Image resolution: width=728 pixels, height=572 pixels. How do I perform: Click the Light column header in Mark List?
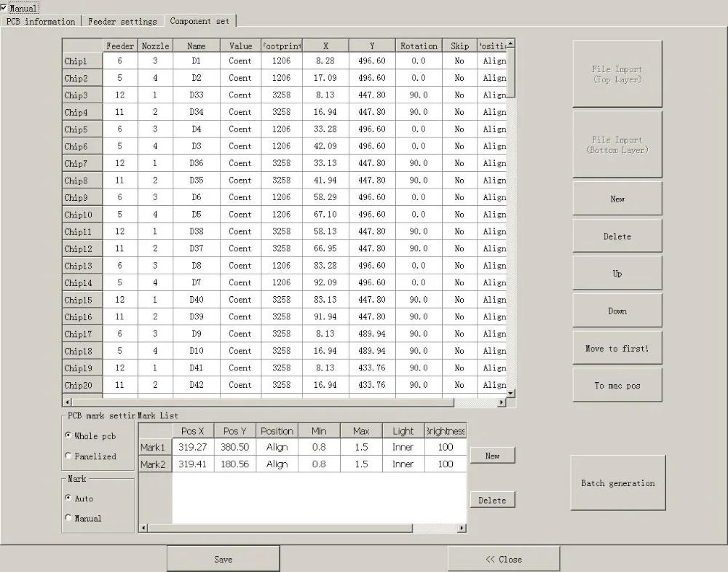(x=403, y=431)
